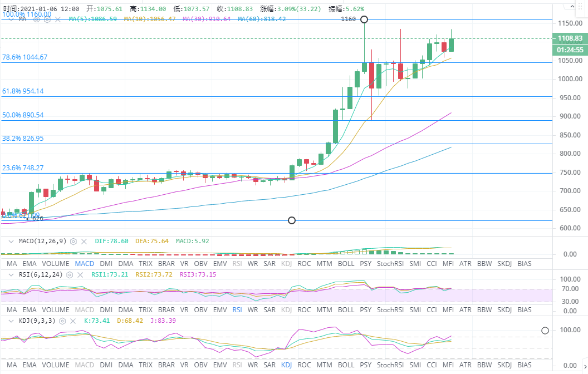Viewport: 588px width, 374px height.
Task: Remove the MA overlay with X icon
Action: click(x=58, y=19)
